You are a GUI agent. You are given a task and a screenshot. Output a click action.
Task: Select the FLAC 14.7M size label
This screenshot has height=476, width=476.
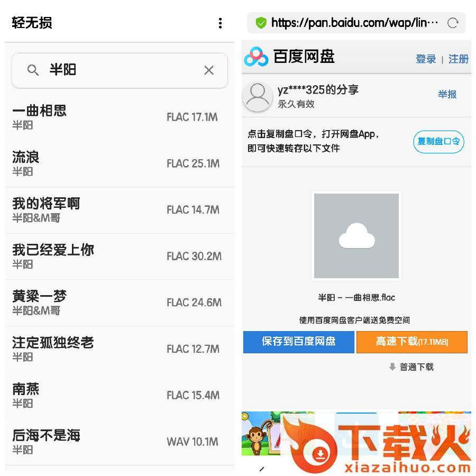coord(193,210)
